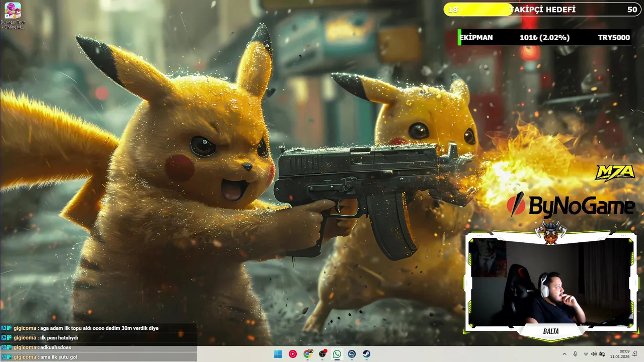This screenshot has width=644, height=362.
Task: Click the EKİPMAN donation progress bar
Action: click(544, 38)
